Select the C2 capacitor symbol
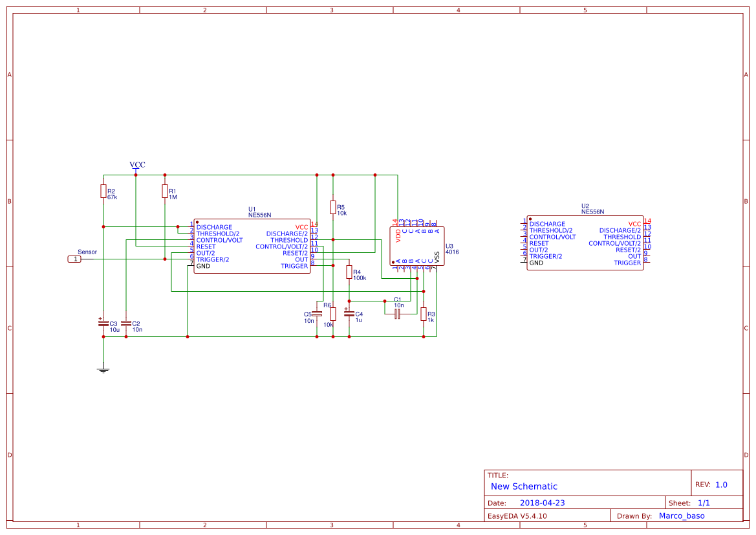The width and height of the screenshot is (756, 535). pos(126,323)
